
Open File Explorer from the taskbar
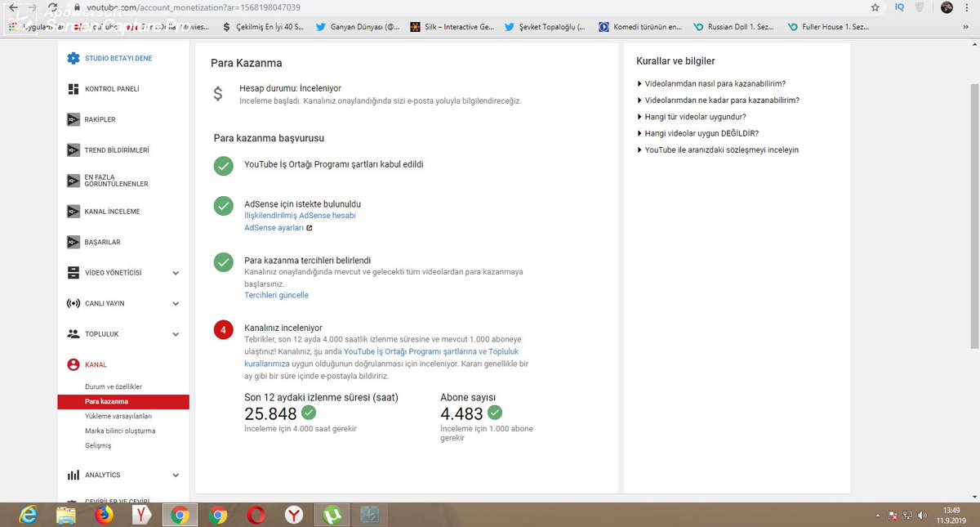click(66, 515)
